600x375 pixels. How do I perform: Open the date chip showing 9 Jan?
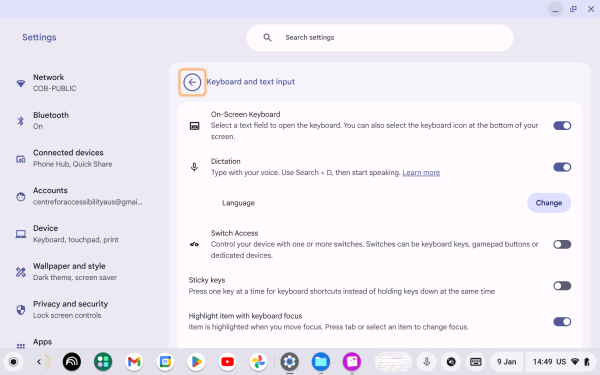(506, 362)
